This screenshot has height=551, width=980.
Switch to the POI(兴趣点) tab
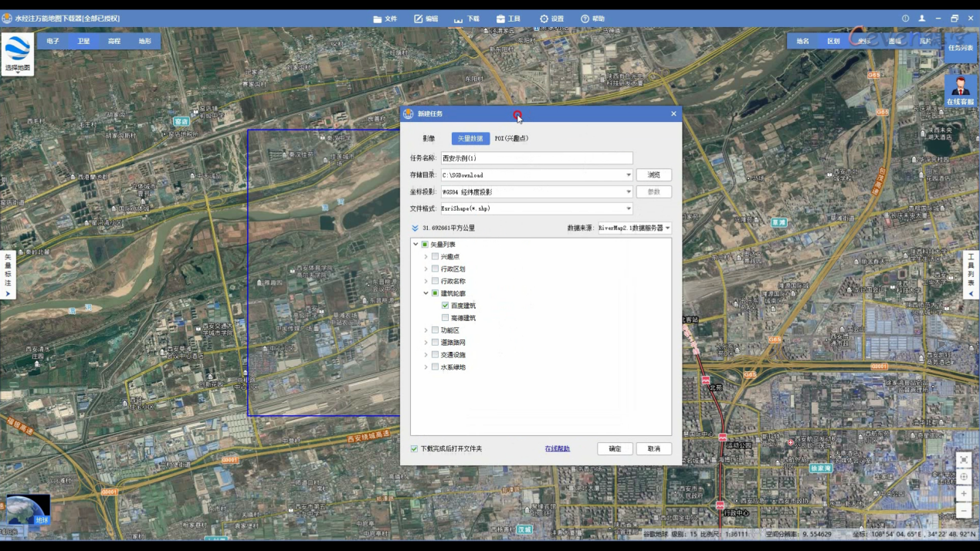click(511, 139)
